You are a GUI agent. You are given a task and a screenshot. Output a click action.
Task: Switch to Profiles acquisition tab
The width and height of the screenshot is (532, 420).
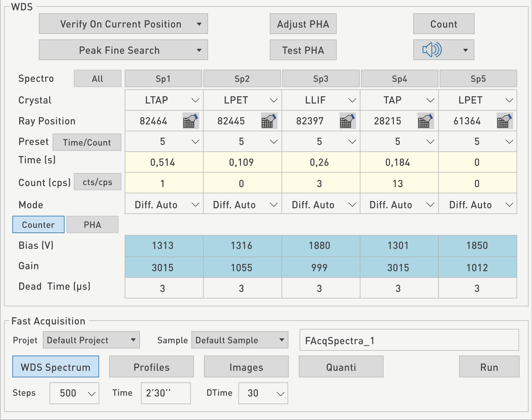coord(151,367)
